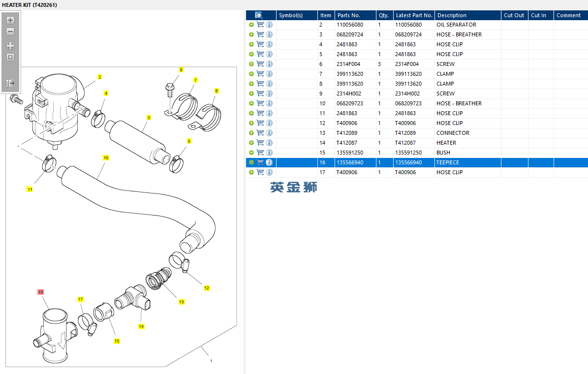Viewport: 588px width, 374px height.
Task: Show info for item 3 HOSE - BREATHER
Action: point(269,34)
